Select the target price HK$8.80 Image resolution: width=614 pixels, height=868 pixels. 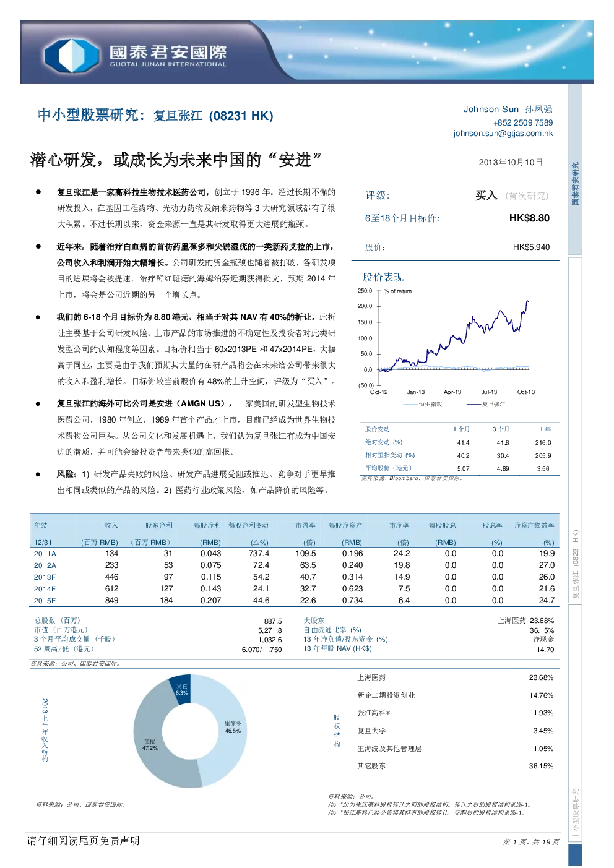click(529, 218)
